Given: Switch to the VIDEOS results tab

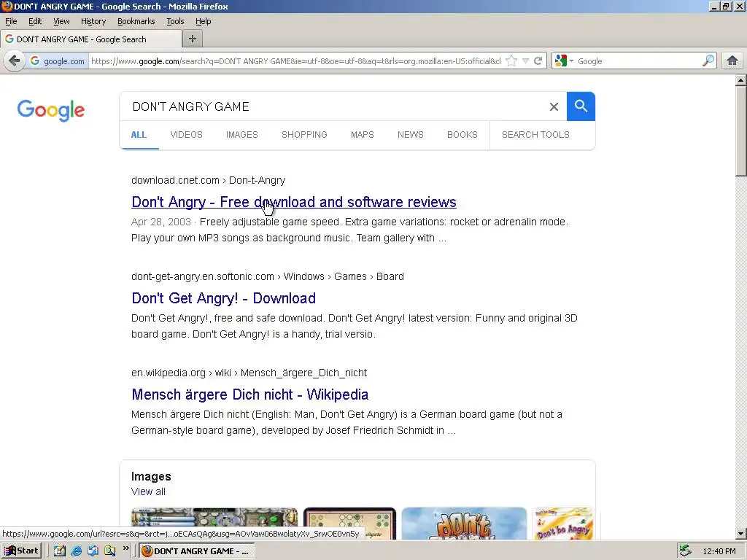Looking at the screenshot, I should [186, 135].
